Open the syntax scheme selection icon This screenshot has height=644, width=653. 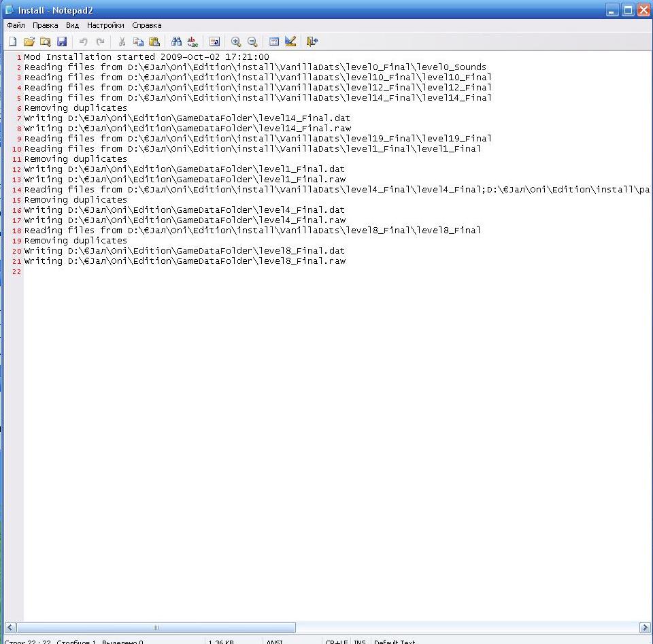click(x=274, y=41)
